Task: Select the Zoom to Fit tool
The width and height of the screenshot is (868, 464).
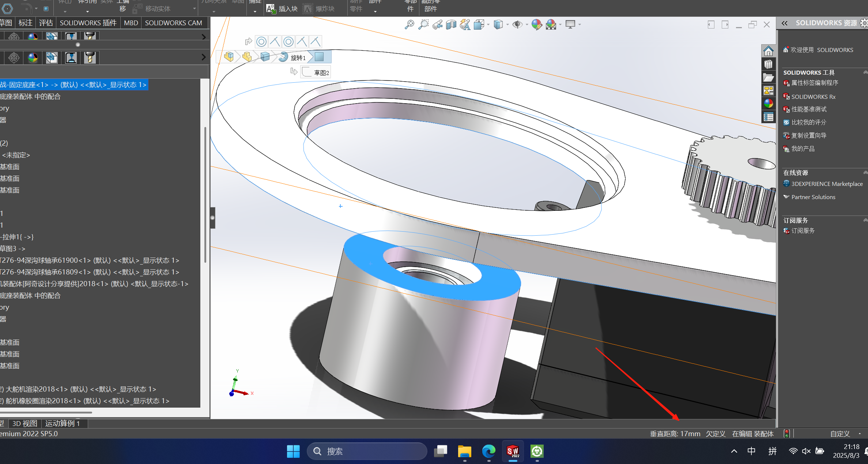Action: (x=410, y=25)
